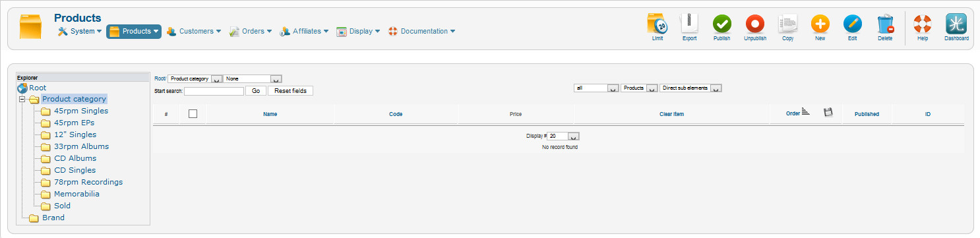Screen dimensions: 980x238
Task: Click the Limit toolbar icon
Action: coord(658,24)
